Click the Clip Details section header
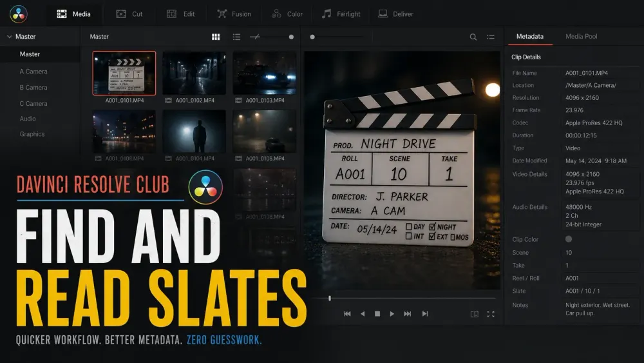The height and width of the screenshot is (363, 644). pos(526,57)
